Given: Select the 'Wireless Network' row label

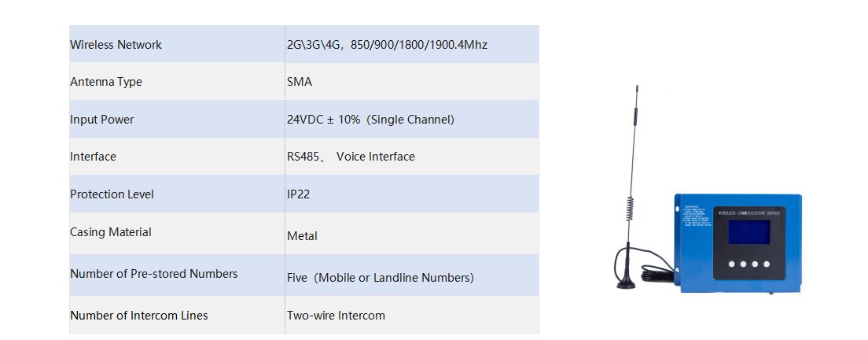Looking at the screenshot, I should pyautogui.click(x=116, y=45).
